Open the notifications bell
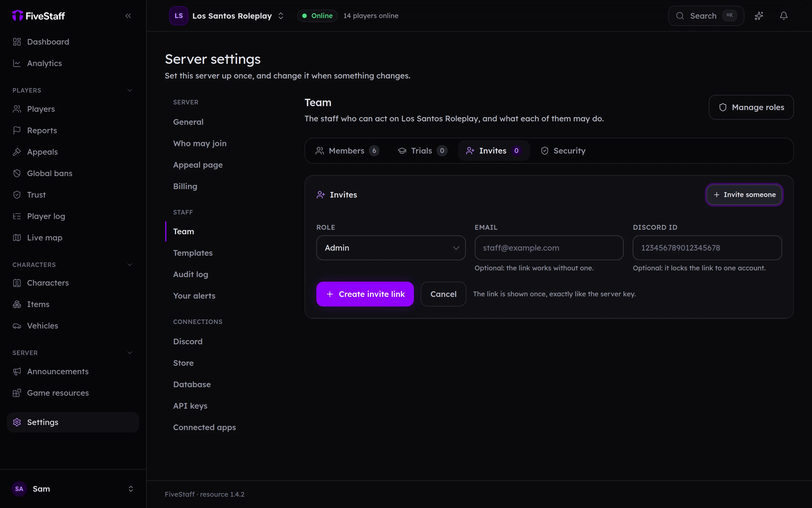The width and height of the screenshot is (812, 508). [x=784, y=16]
